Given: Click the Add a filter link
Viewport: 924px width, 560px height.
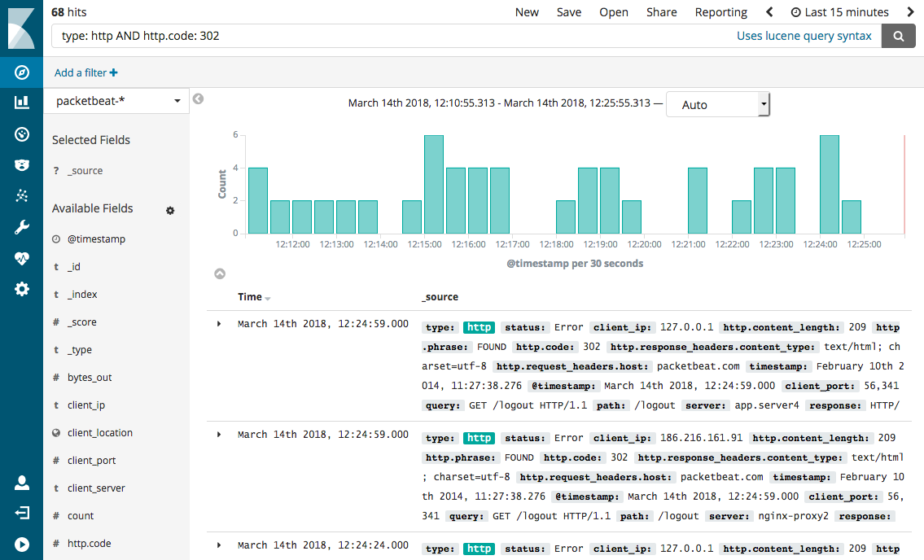Looking at the screenshot, I should point(85,72).
